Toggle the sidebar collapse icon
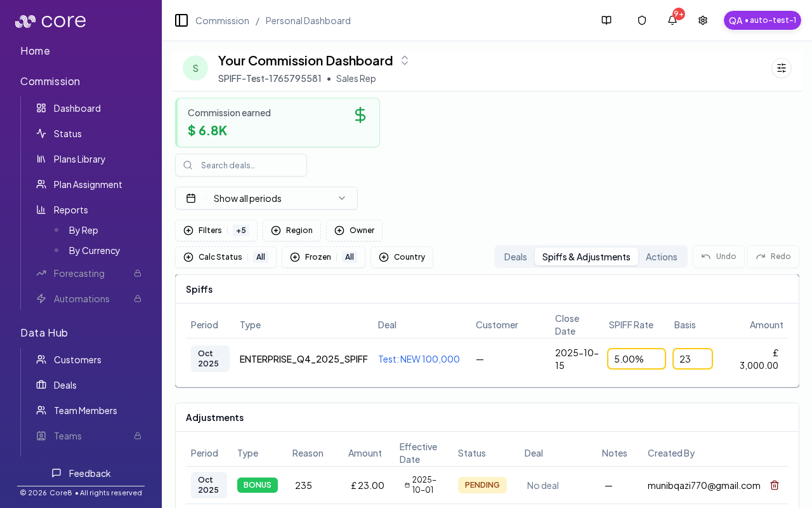 click(181, 20)
